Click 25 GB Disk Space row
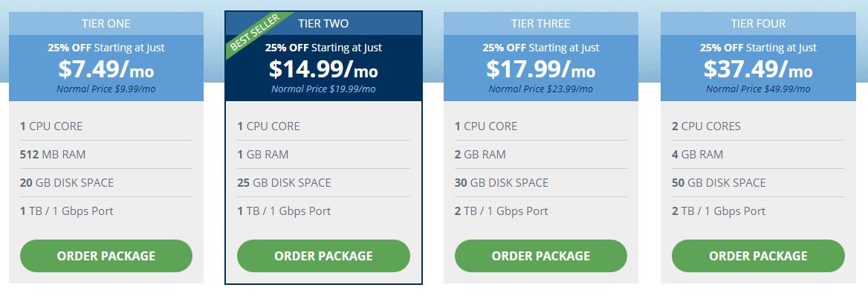 [323, 182]
